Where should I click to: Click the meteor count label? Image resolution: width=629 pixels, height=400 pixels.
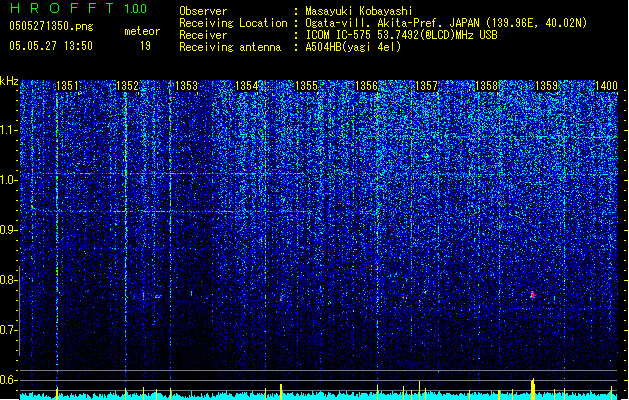[142, 31]
